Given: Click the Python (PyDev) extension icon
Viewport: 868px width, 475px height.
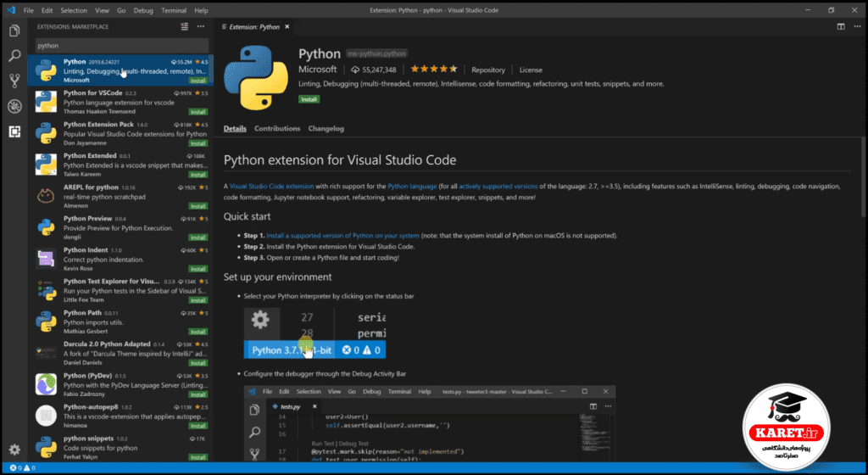Looking at the screenshot, I should [x=46, y=384].
